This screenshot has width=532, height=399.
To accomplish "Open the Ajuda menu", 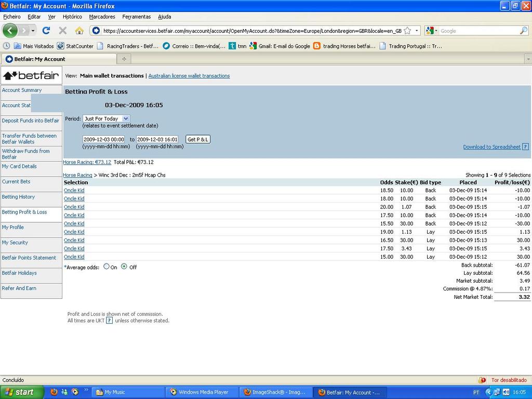I will point(165,17).
